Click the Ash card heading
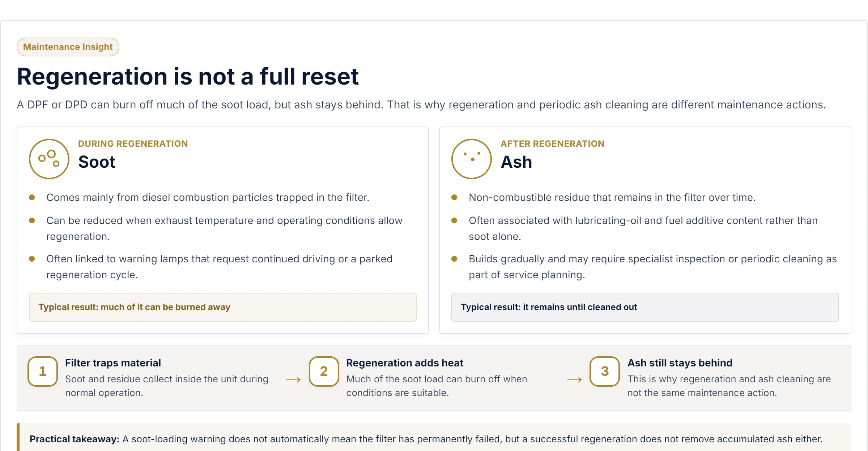 coord(516,162)
